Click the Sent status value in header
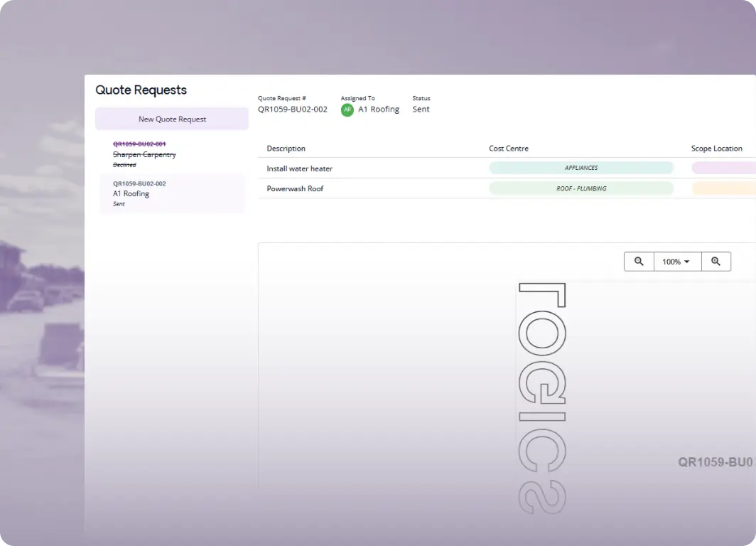Screen dimensions: 756x546 click(x=421, y=109)
